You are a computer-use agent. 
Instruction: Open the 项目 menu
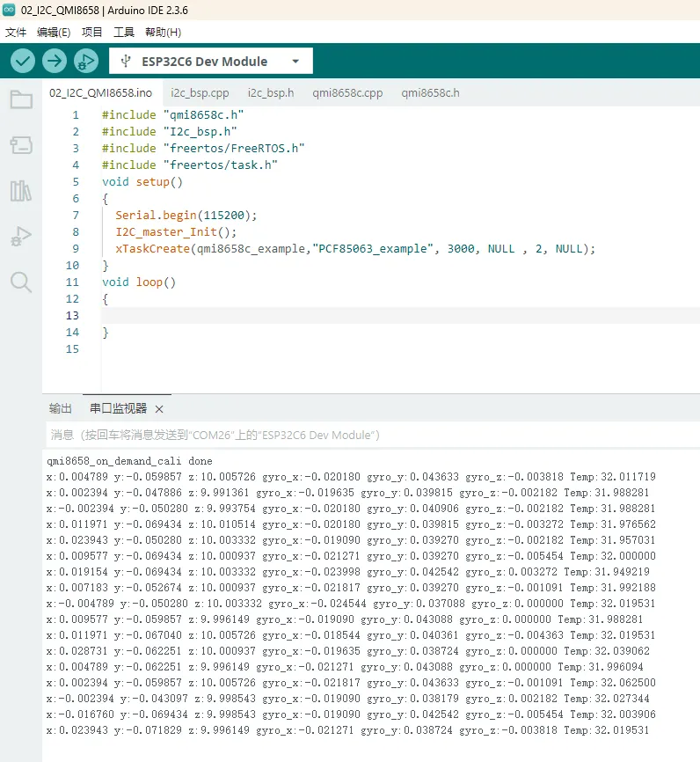click(92, 33)
